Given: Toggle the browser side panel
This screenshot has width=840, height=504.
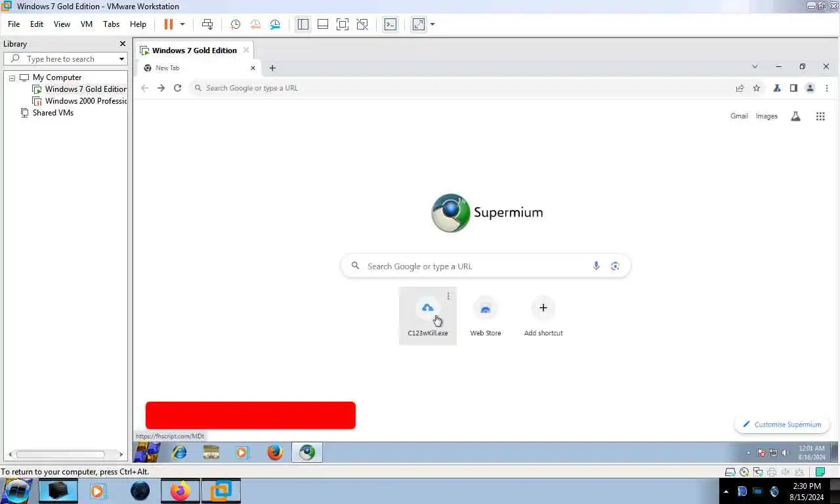Looking at the screenshot, I should click(x=793, y=88).
